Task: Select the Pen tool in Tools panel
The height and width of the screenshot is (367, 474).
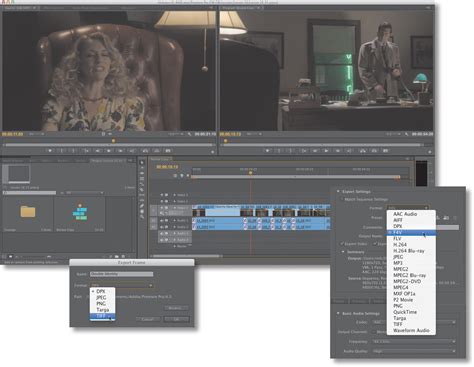Action: 142,206
